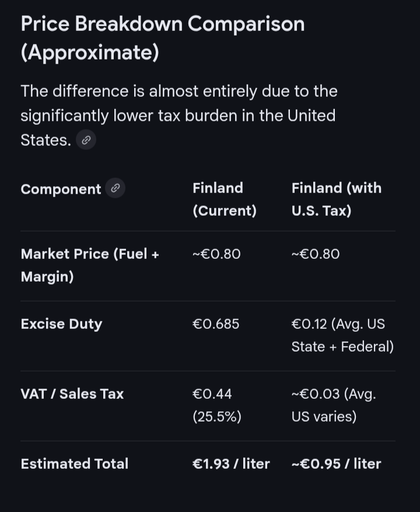The height and width of the screenshot is (512, 420).
Task: Select the 'Finland (Current)' column header
Action: [x=225, y=199]
